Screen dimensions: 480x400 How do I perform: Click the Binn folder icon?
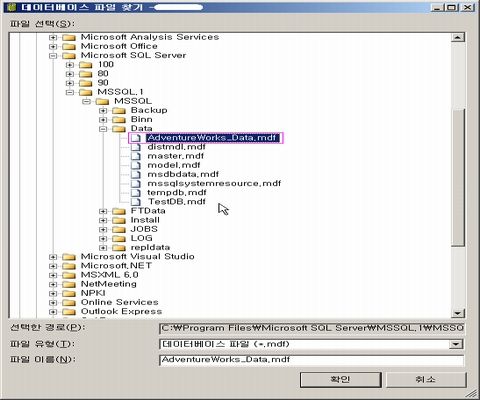coord(119,120)
